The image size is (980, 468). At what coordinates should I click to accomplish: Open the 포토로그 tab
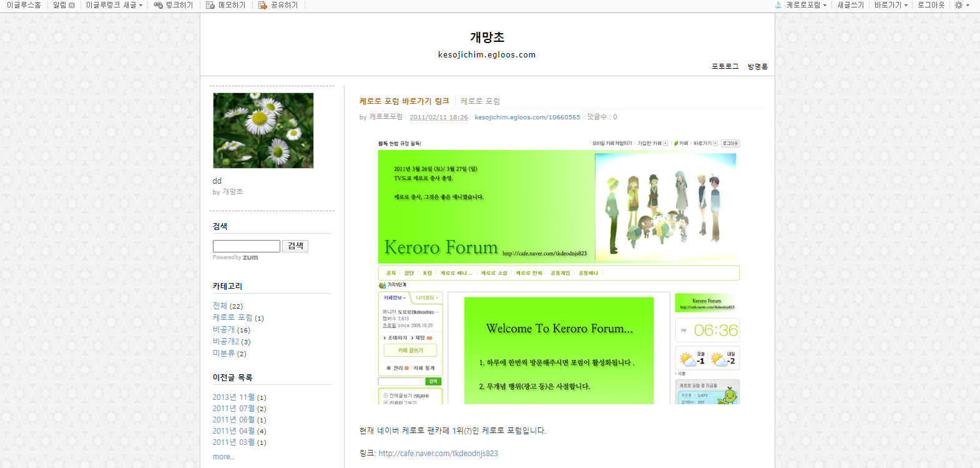(x=725, y=66)
